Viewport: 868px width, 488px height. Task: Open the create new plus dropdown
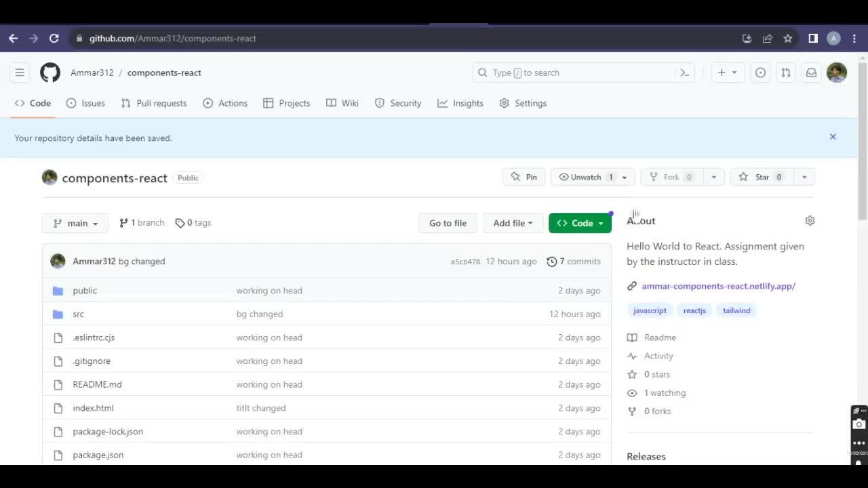[728, 73]
